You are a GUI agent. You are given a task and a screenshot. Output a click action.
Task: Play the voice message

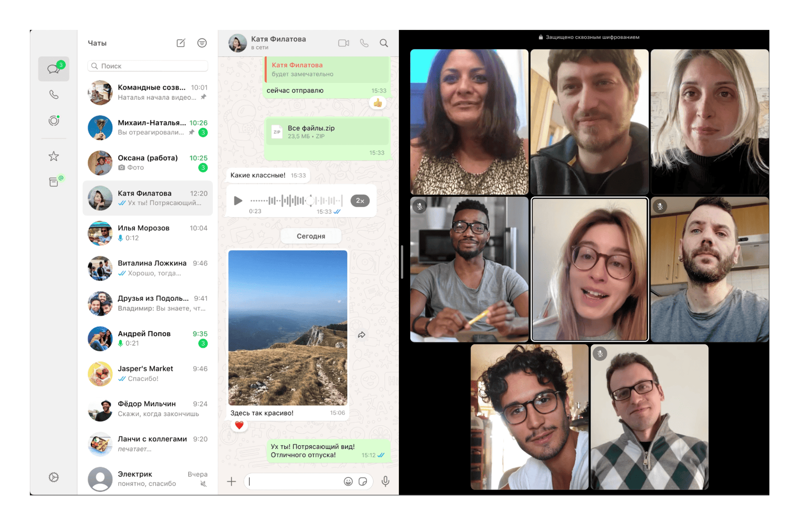tap(238, 201)
